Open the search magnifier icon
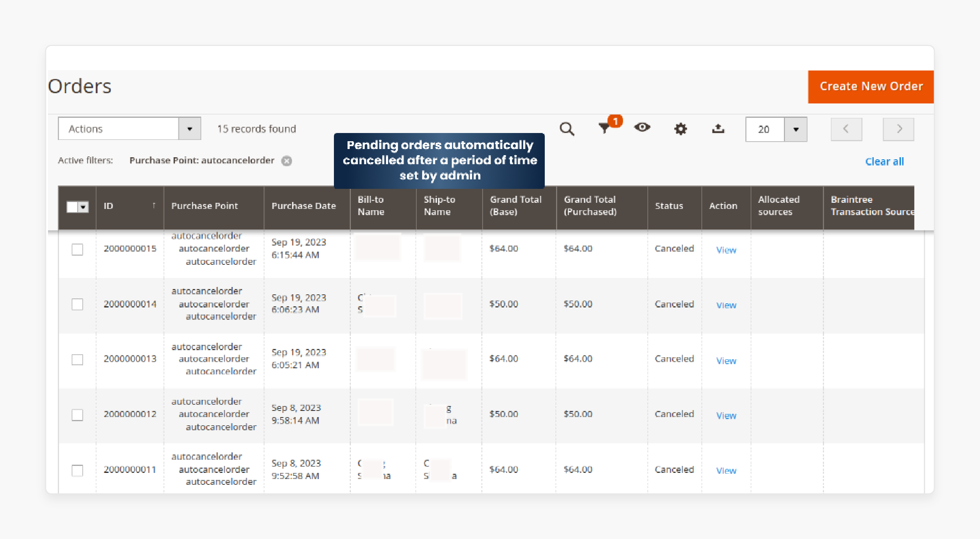This screenshot has height=539, width=980. tap(567, 129)
